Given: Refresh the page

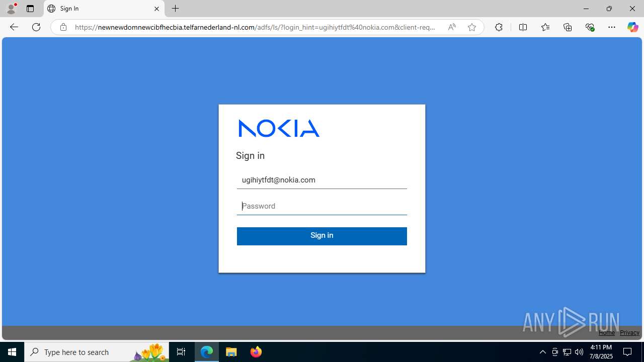Looking at the screenshot, I should (36, 27).
